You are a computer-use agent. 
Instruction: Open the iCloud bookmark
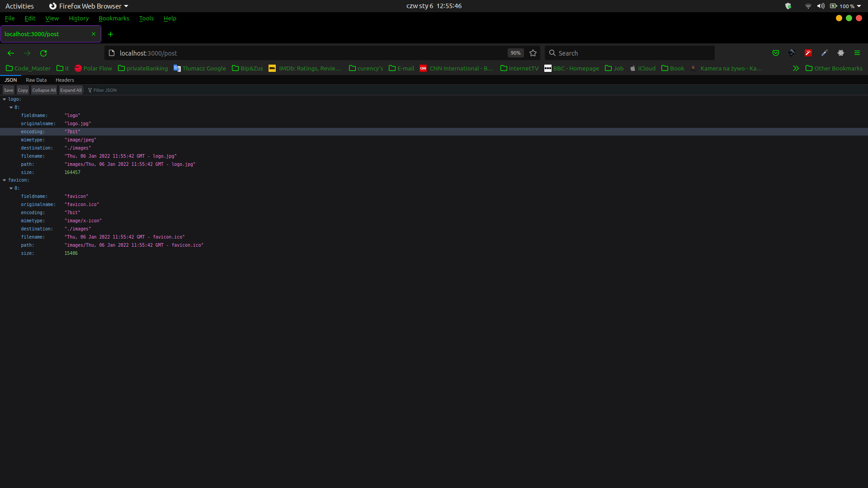642,69
